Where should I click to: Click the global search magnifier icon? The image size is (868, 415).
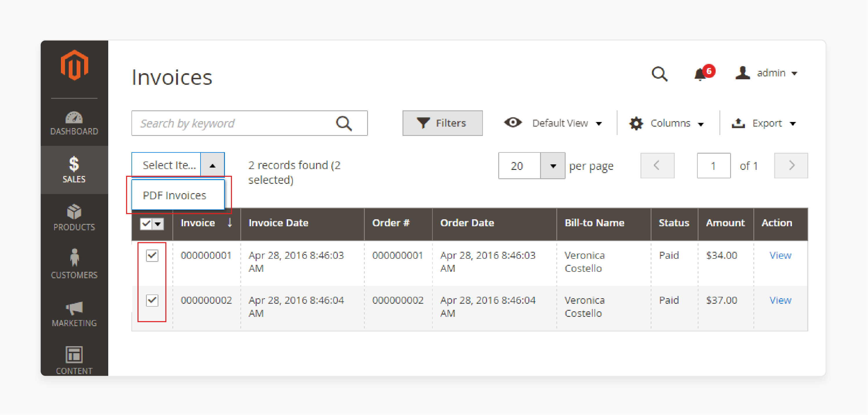click(x=659, y=74)
